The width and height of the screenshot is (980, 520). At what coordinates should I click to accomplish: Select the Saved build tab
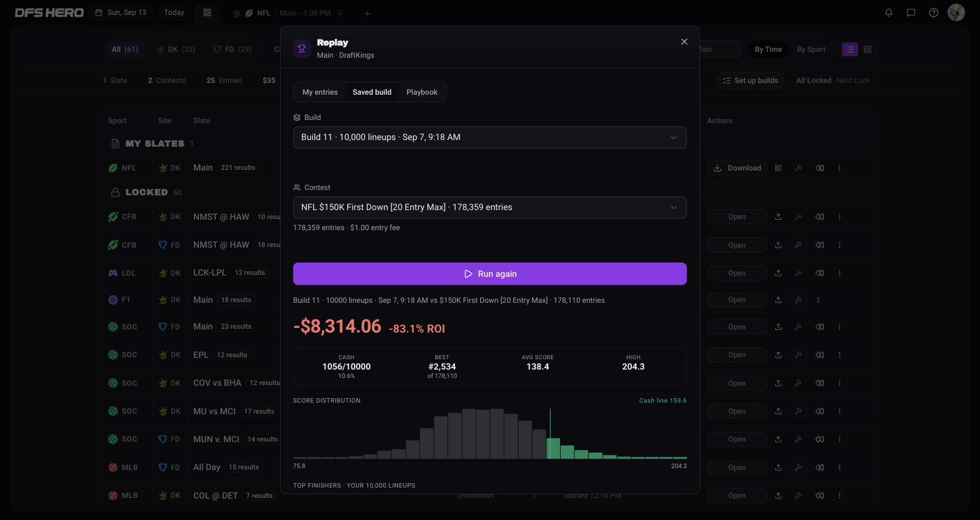point(372,92)
